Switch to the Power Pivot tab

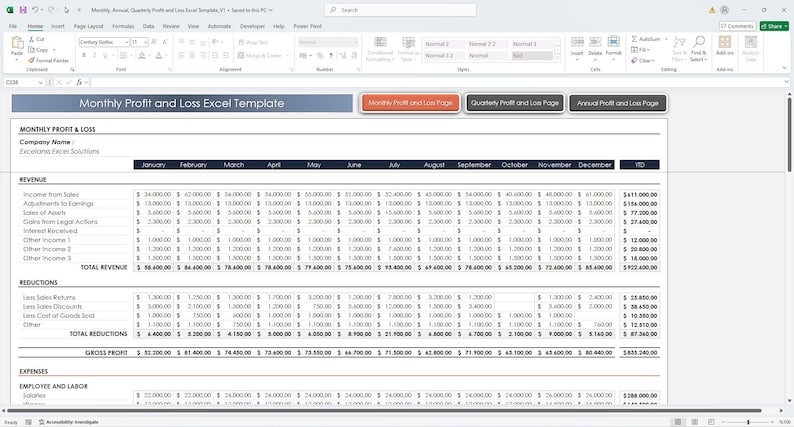point(307,26)
